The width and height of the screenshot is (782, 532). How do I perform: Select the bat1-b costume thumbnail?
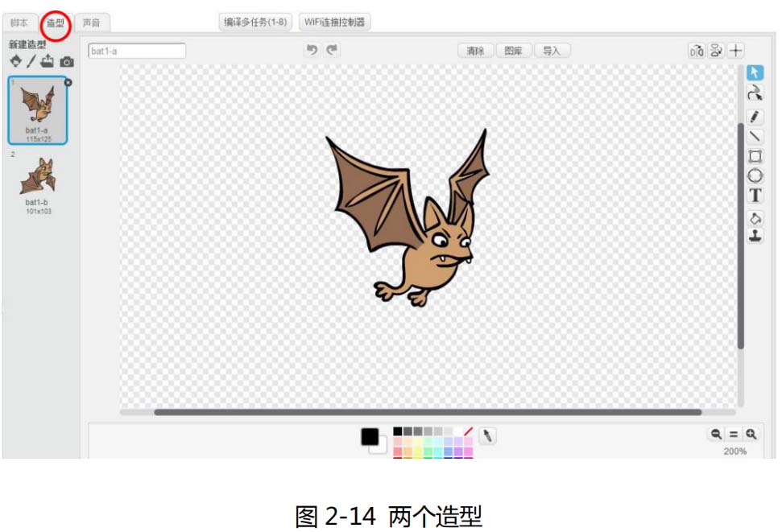[38, 182]
